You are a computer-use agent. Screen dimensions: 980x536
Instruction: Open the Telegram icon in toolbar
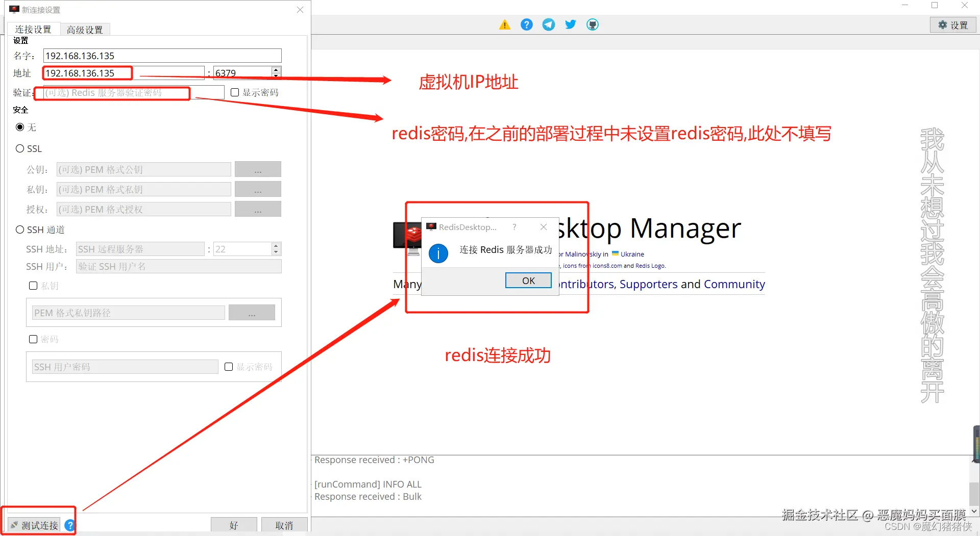(x=548, y=24)
